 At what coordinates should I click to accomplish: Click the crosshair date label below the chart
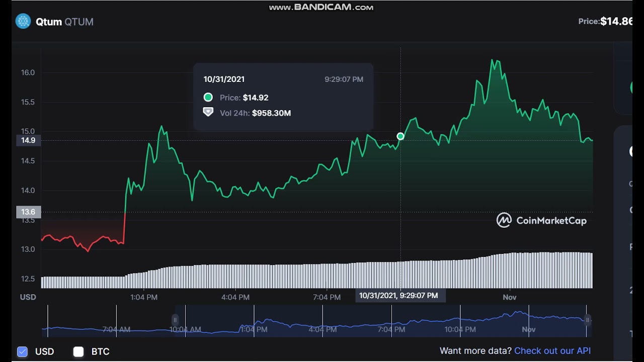[398, 296]
